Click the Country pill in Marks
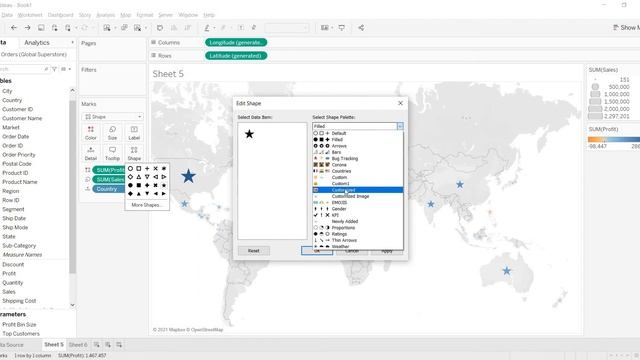This screenshot has width=640, height=360. point(109,189)
